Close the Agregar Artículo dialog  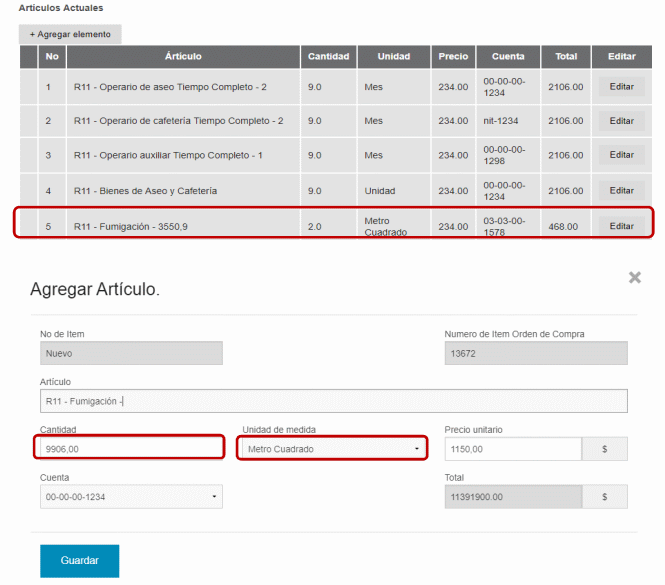(x=634, y=278)
